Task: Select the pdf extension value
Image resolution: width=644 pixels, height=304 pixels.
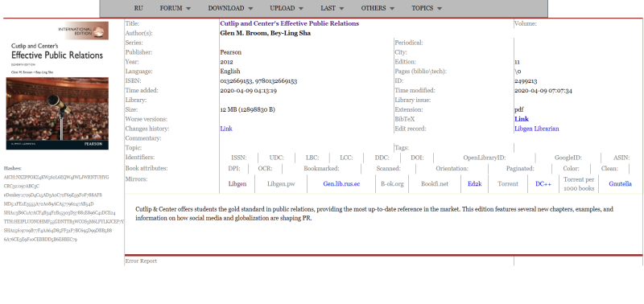Action: tap(519, 109)
